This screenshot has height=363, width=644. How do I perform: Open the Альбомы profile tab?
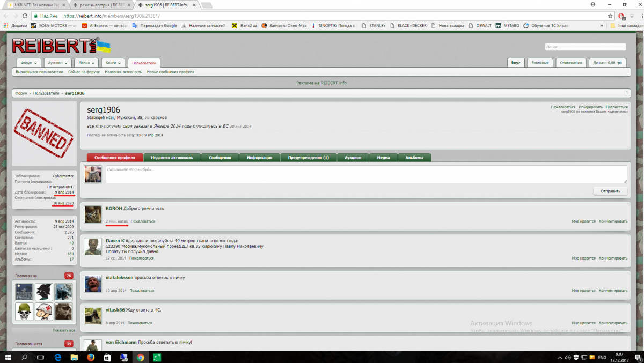(414, 158)
